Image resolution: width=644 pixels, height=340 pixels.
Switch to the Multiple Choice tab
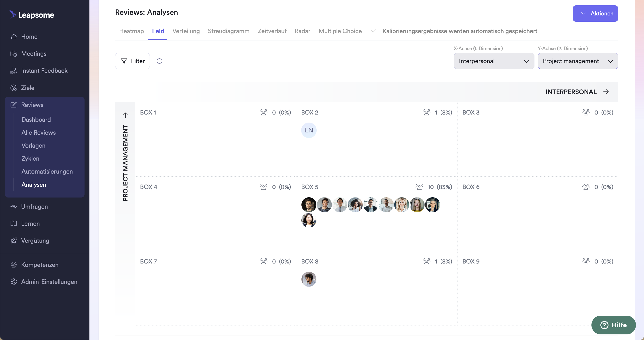(340, 31)
